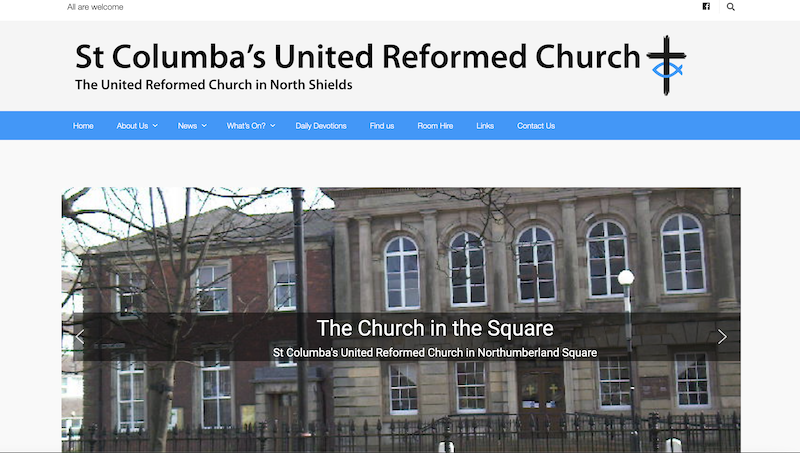Go to next slide arrow
This screenshot has height=453, width=800.
pos(722,337)
